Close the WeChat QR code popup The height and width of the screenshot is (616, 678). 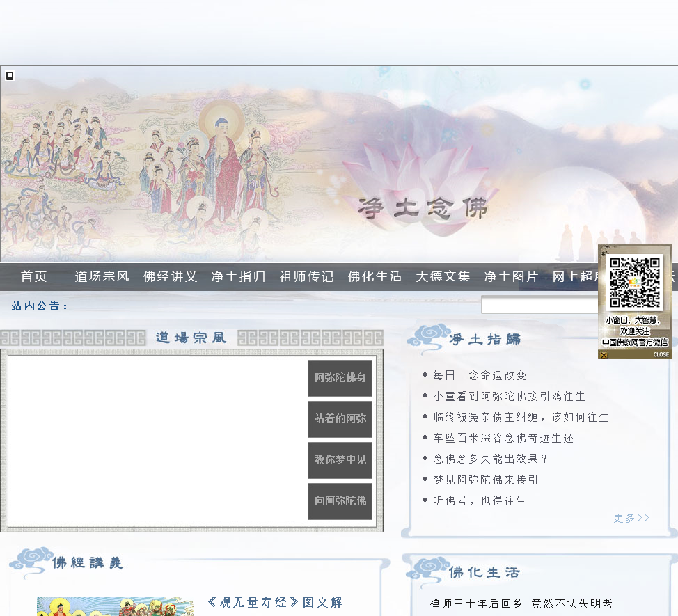[604, 355]
